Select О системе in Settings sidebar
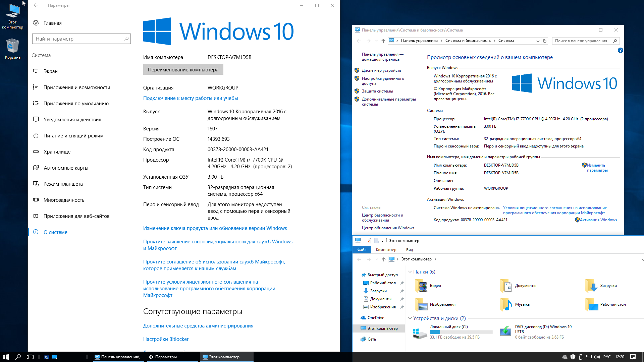This screenshot has width=644, height=362. pyautogui.click(x=55, y=232)
